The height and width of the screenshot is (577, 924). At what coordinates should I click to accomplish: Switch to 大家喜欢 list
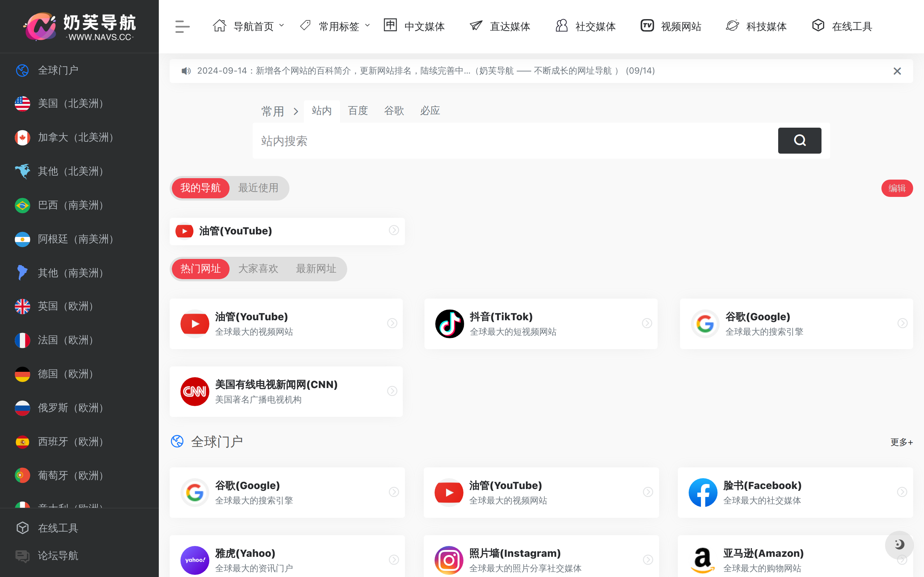point(258,269)
